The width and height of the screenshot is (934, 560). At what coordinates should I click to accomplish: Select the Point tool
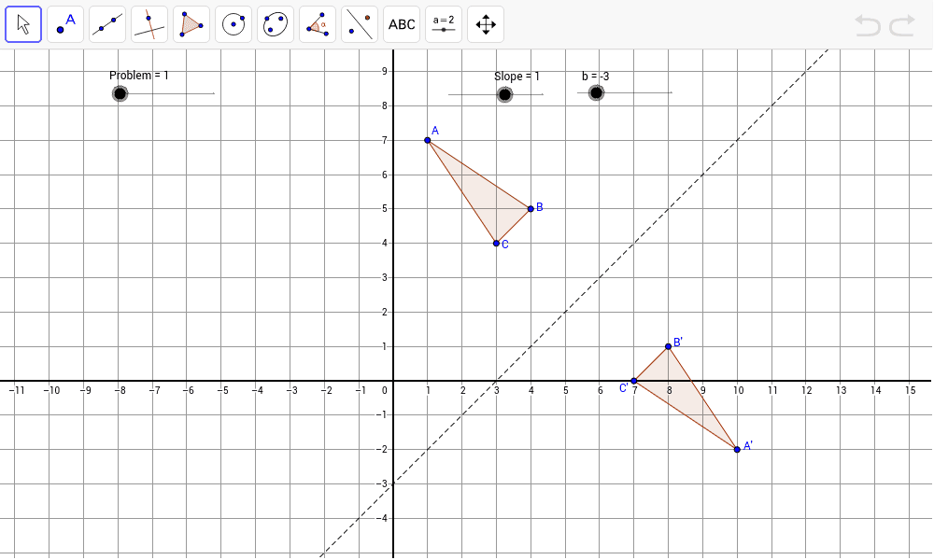64,23
